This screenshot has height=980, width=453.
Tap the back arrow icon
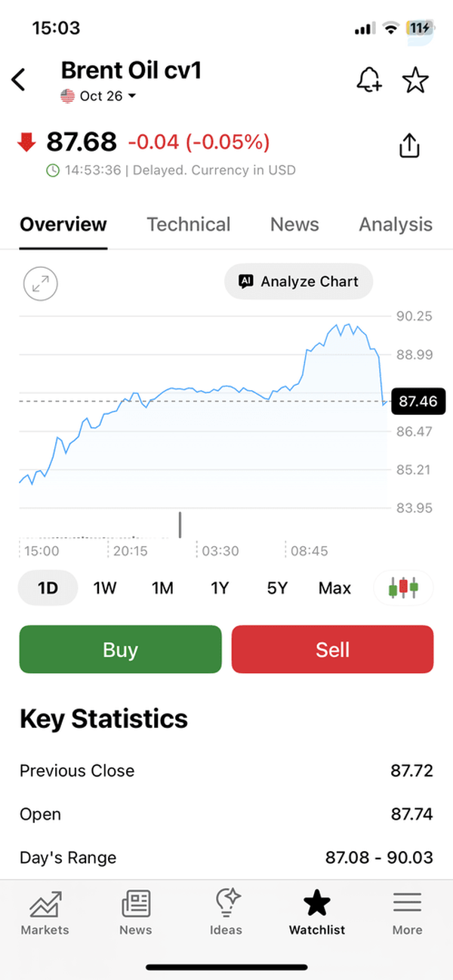click(19, 79)
